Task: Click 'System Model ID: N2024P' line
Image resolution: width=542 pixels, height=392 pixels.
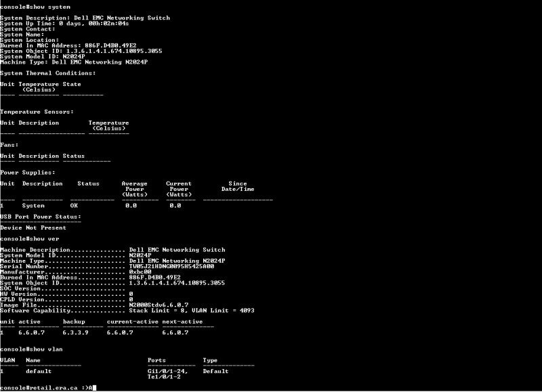Action: click(43, 57)
